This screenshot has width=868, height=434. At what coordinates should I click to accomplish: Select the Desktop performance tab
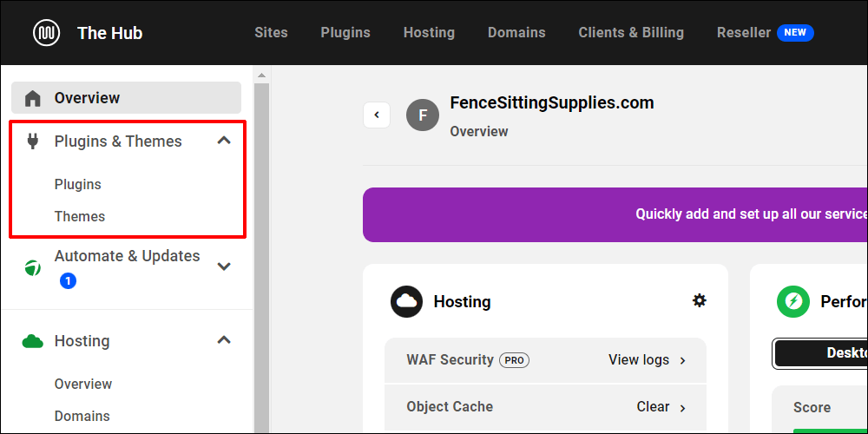tap(821, 353)
